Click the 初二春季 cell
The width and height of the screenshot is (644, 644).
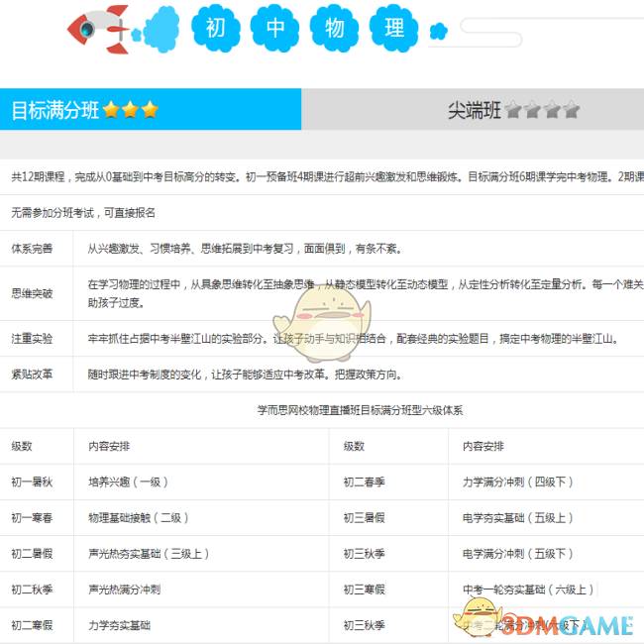tap(365, 482)
